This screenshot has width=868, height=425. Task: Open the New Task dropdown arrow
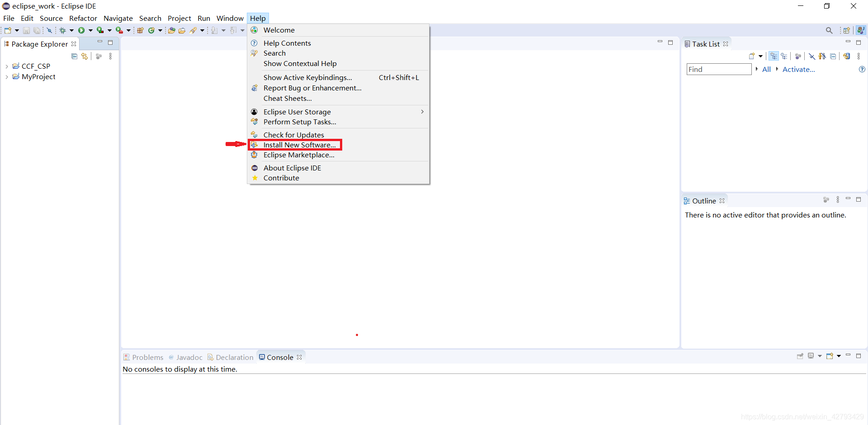click(x=761, y=57)
